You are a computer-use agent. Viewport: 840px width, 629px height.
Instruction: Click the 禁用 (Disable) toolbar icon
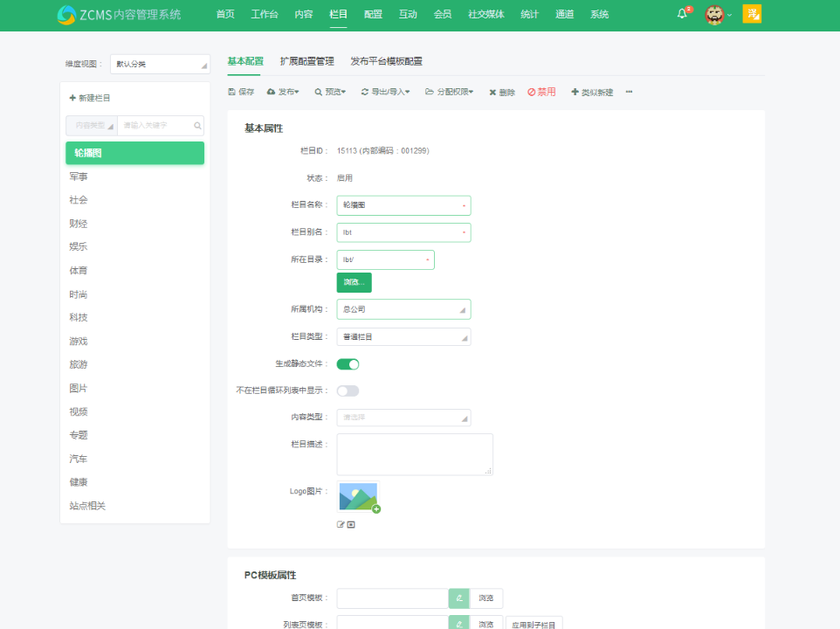pyautogui.click(x=540, y=91)
